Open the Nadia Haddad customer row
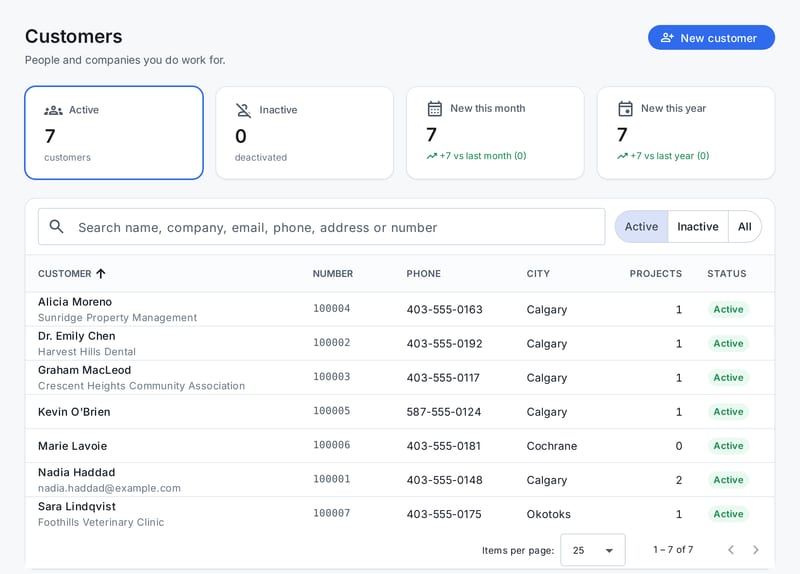This screenshot has width=800, height=574. tap(400, 480)
